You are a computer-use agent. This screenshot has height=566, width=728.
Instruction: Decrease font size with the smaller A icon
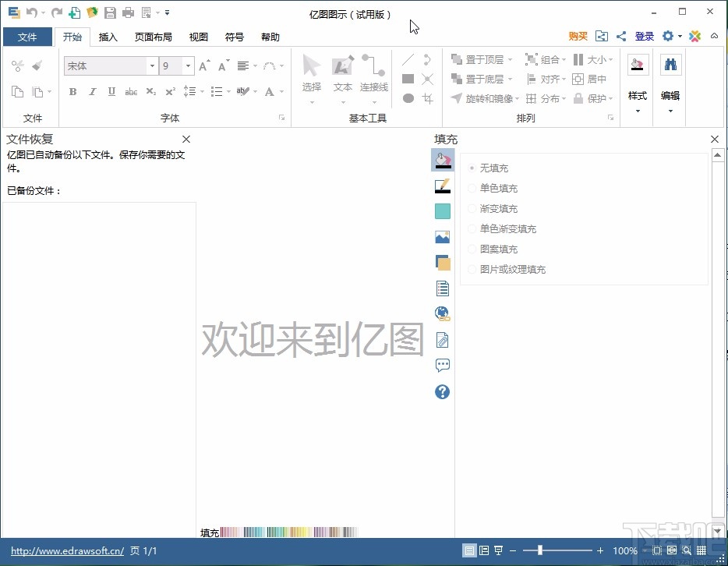tap(224, 66)
